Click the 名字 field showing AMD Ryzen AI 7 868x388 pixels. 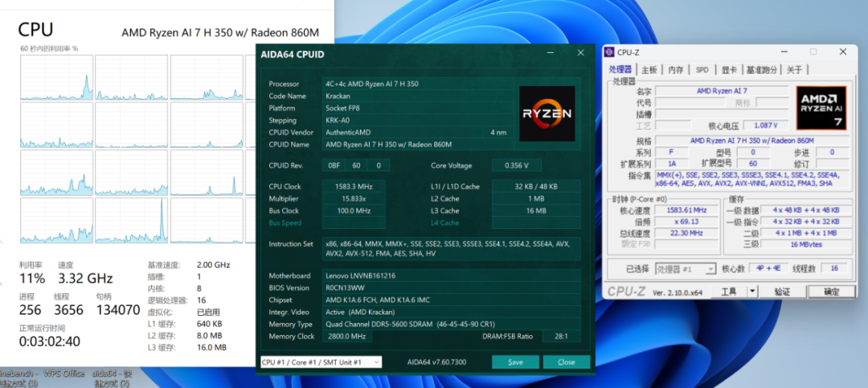click(x=722, y=91)
